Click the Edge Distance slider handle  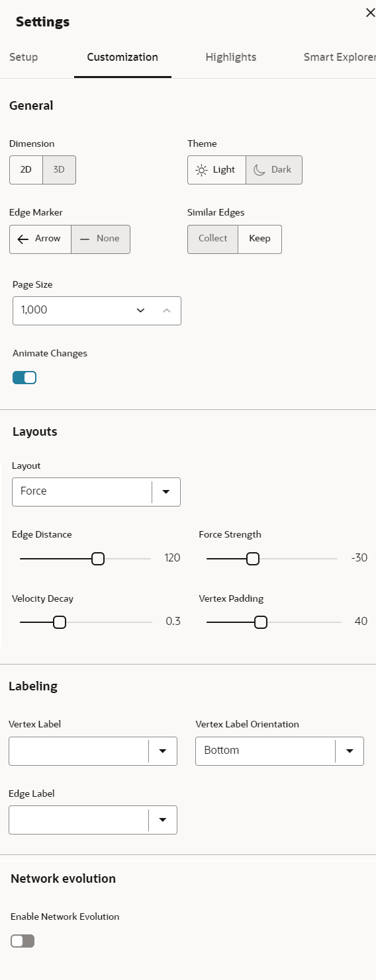click(98, 559)
